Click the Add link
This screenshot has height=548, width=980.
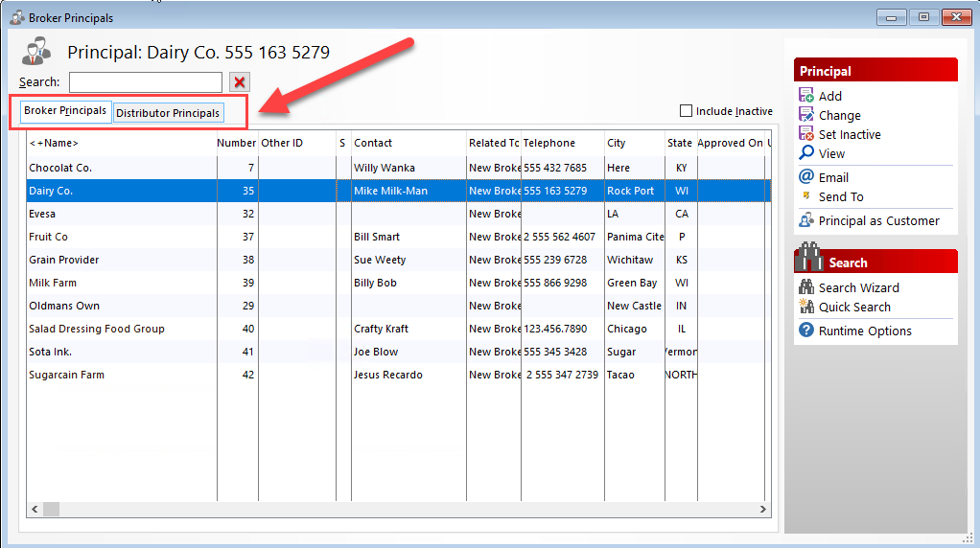coord(830,96)
